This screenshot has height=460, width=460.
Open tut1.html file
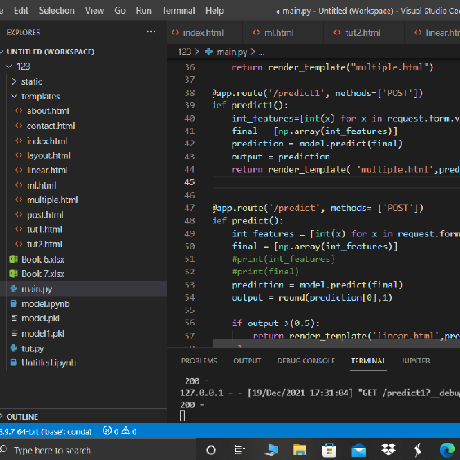pyautogui.click(x=45, y=229)
